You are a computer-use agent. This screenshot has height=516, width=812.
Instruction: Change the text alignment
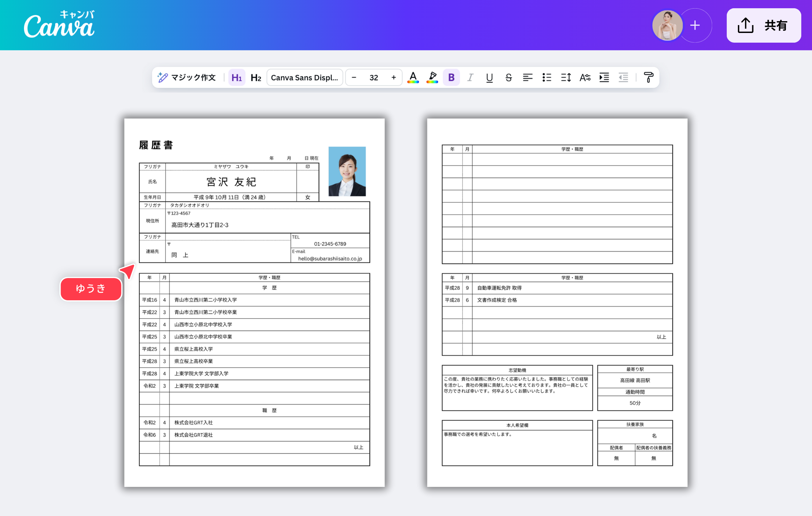(x=527, y=77)
